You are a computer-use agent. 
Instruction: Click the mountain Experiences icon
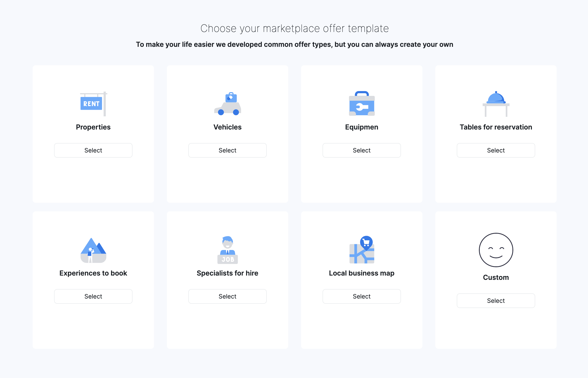pos(93,250)
